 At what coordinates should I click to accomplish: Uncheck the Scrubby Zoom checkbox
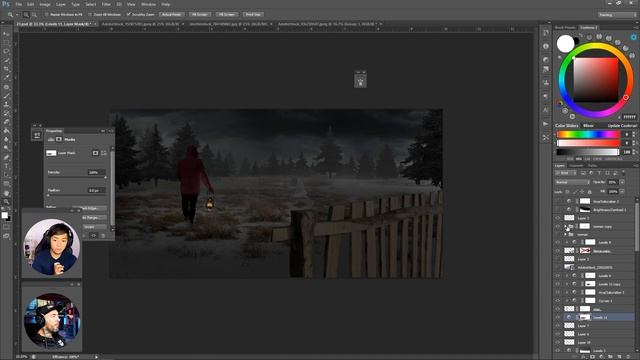(129, 15)
